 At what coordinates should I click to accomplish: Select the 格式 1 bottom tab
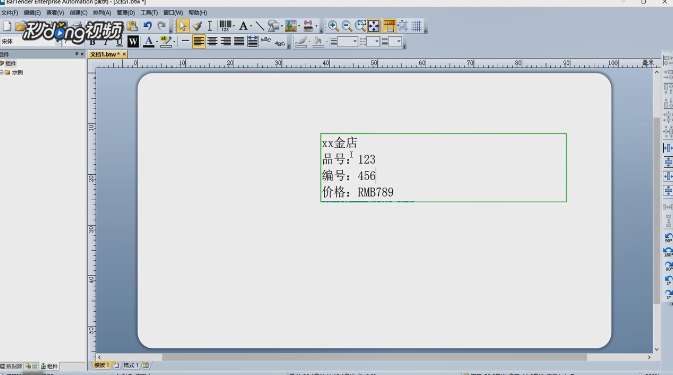coord(131,366)
